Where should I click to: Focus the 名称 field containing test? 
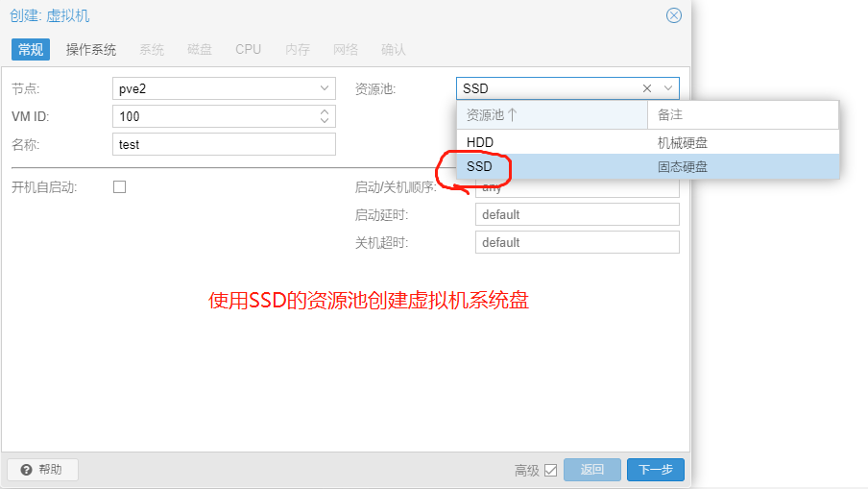[223, 144]
